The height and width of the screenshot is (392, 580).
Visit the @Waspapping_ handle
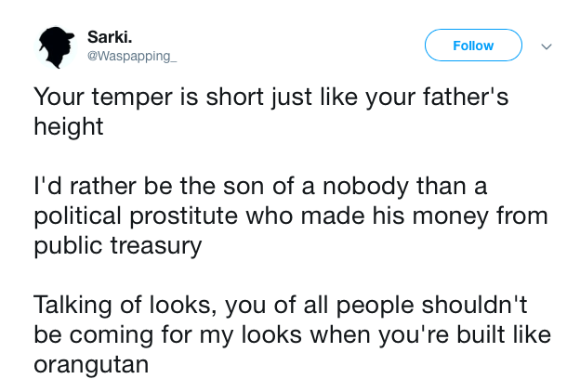pos(132,57)
